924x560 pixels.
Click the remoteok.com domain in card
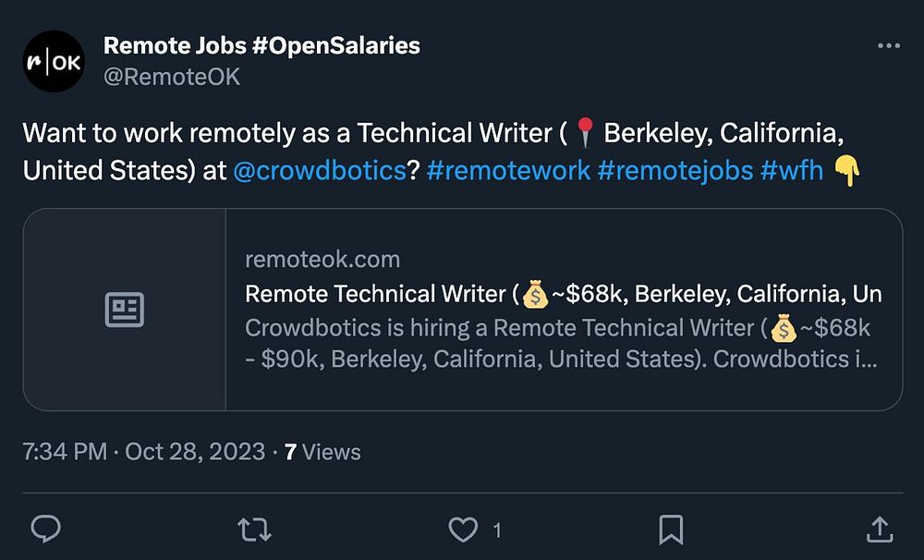pos(322,260)
